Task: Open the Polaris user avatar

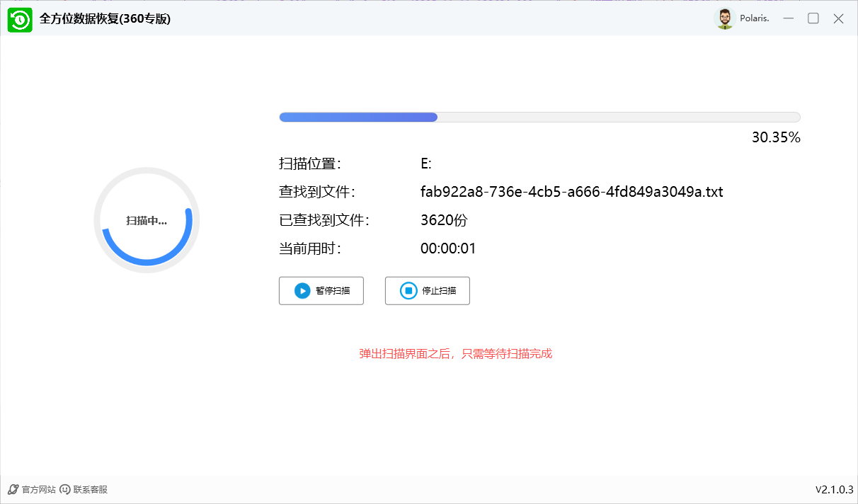Action: (x=725, y=18)
